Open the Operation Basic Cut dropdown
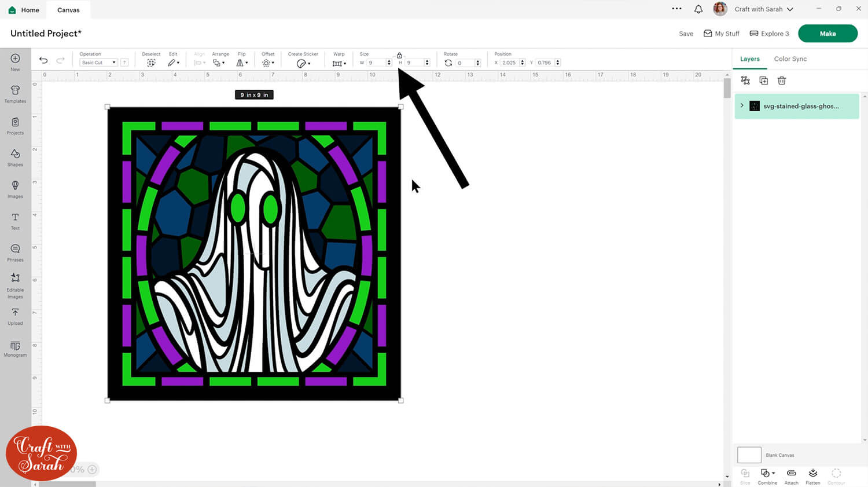 coord(98,63)
